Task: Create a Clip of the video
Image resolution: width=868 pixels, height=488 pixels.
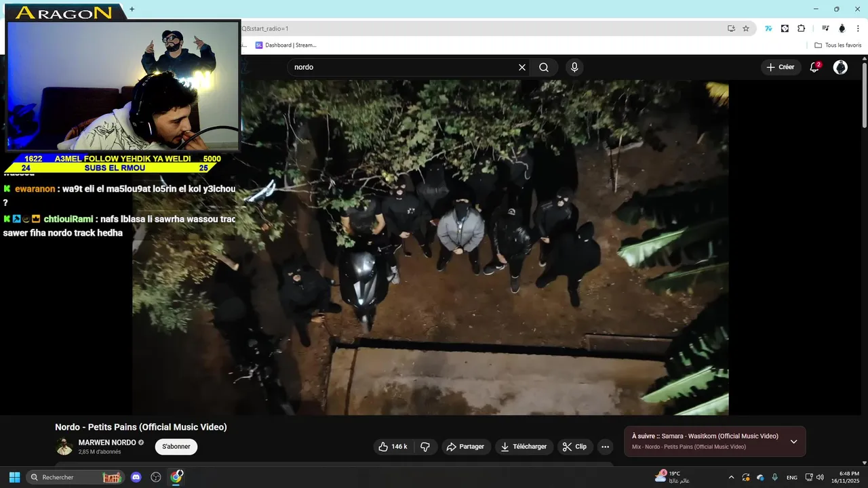Action: click(x=575, y=447)
